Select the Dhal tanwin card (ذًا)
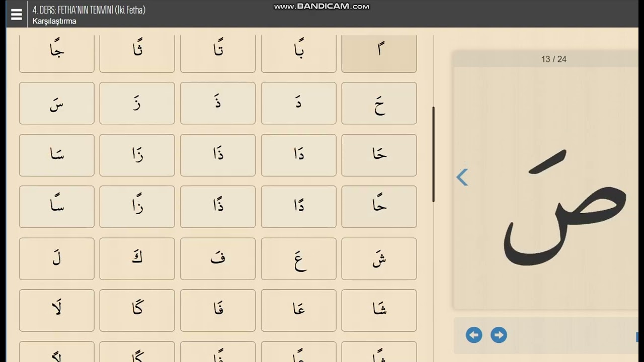Screen dimensions: 644x362 point(218,207)
